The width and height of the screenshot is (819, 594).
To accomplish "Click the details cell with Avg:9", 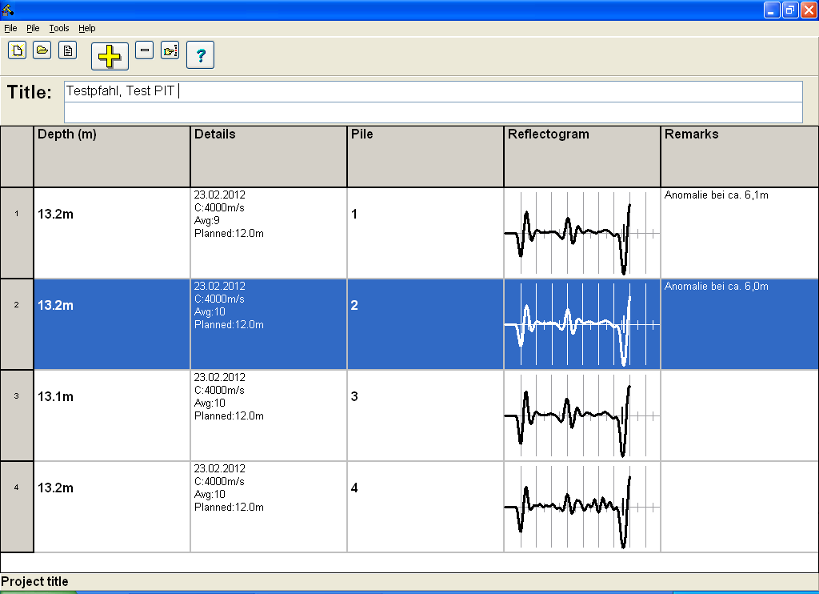I will 268,233.
